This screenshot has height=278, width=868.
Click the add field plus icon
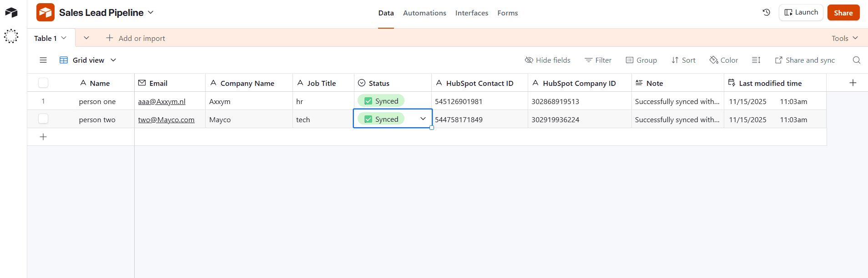pos(853,83)
